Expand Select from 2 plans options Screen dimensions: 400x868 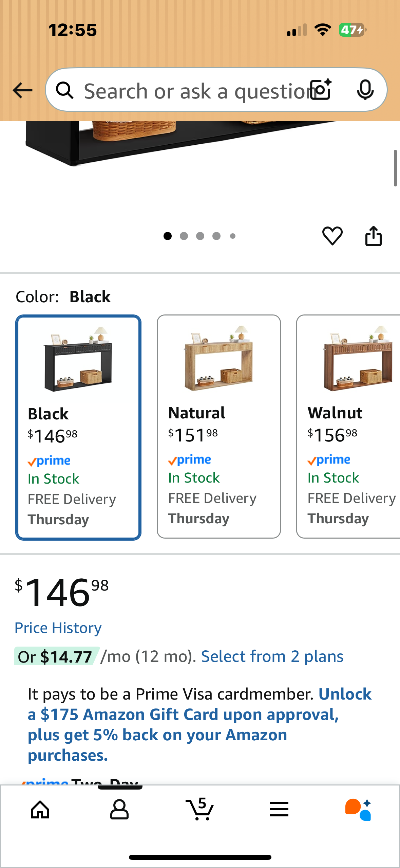[x=272, y=656]
